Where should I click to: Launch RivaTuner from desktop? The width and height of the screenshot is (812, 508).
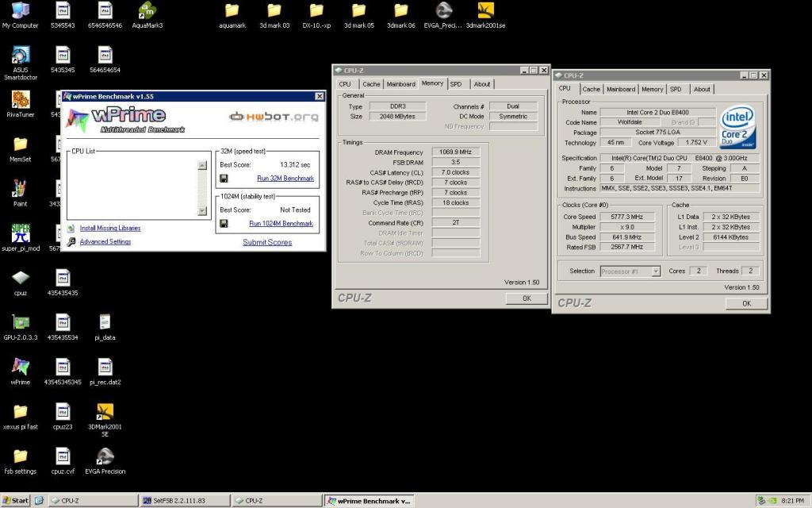point(20,104)
